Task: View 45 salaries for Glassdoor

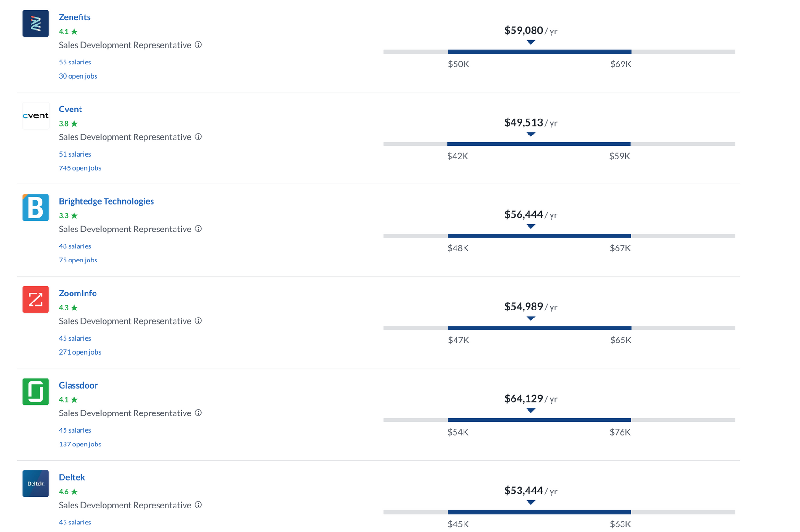Action: [75, 430]
